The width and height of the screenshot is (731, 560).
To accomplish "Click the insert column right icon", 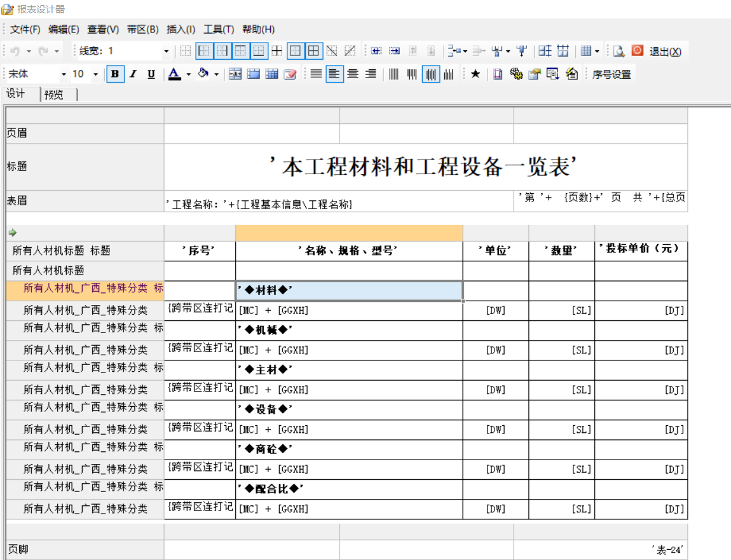I will [395, 51].
